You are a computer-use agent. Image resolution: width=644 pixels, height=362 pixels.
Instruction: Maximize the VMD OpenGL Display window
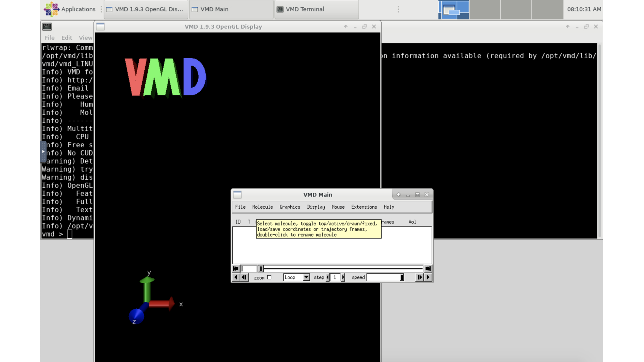point(364,27)
